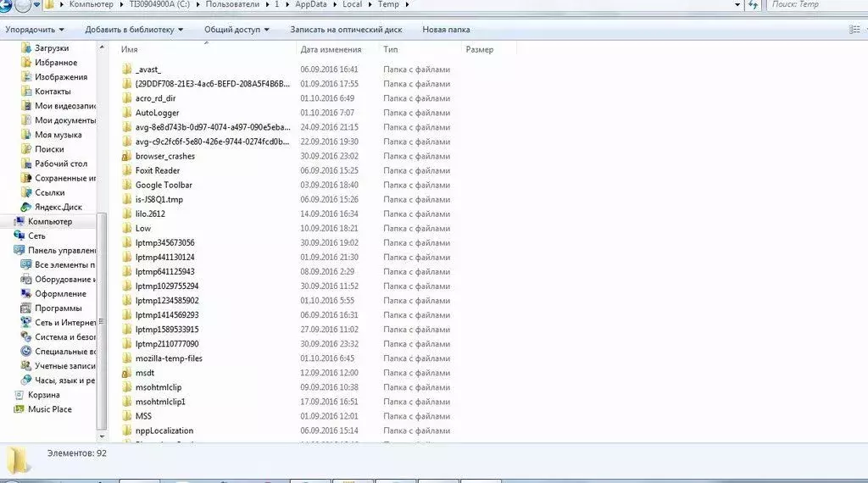The image size is (868, 483).
Task: Select Сеть и Интернет in navigation pane
Action: pyautogui.click(x=65, y=323)
